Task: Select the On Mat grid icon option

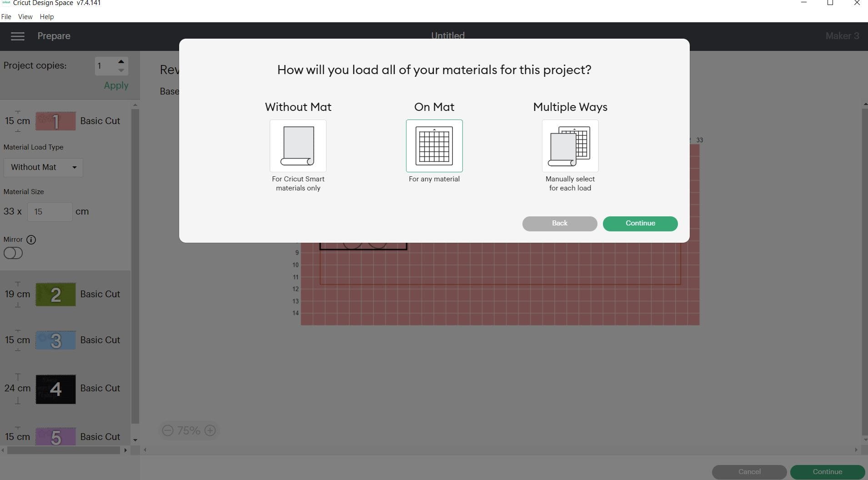Action: 434,145
